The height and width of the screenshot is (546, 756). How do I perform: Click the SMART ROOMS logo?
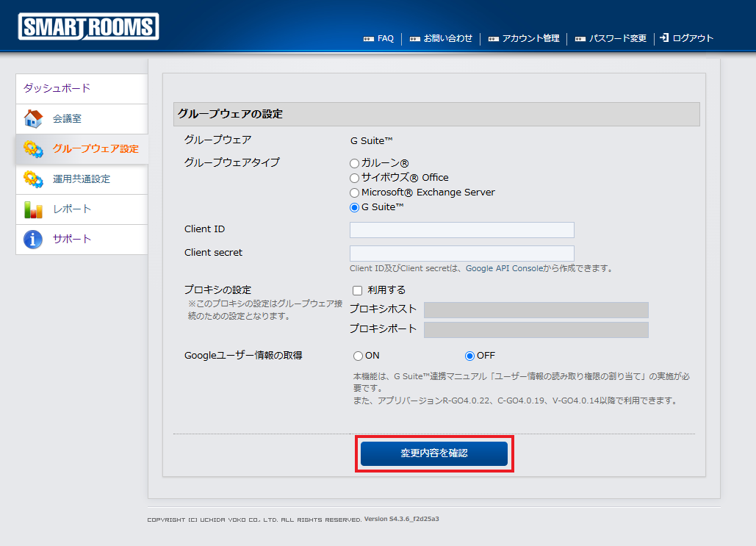click(87, 24)
